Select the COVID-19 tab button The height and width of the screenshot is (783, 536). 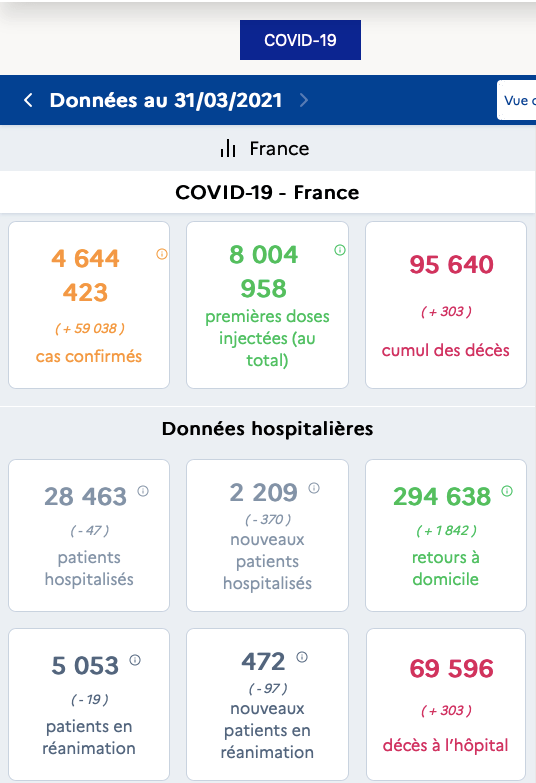(x=300, y=40)
